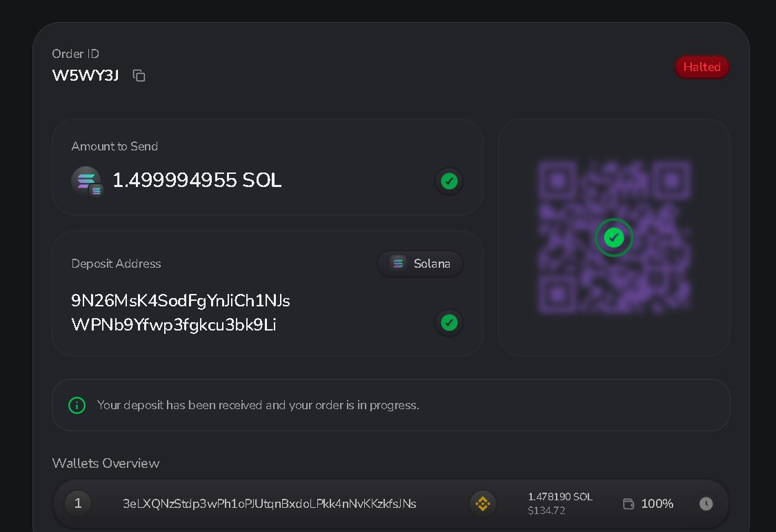This screenshot has width=776, height=532.
Task: Click the green checkmark on QR code
Action: click(x=614, y=237)
